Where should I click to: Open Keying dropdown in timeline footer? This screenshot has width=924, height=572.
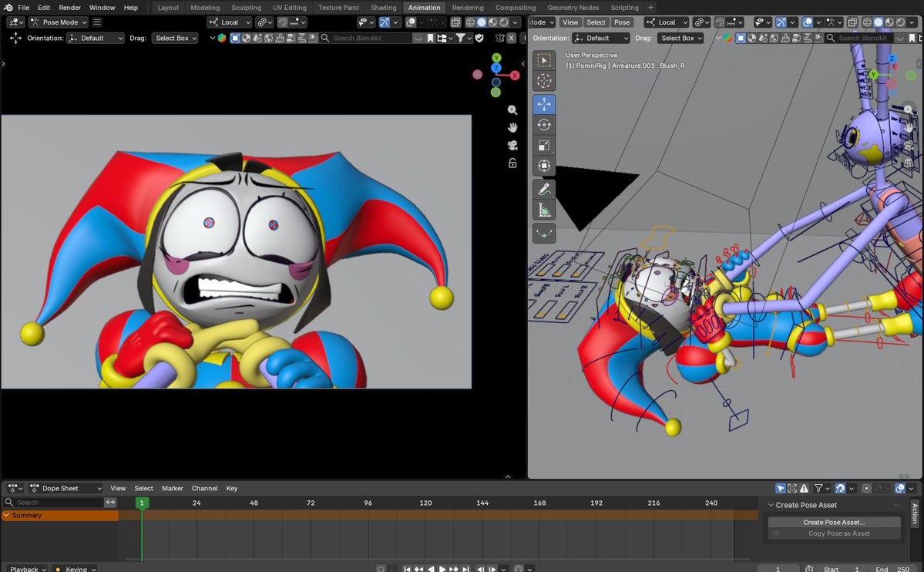75,569
